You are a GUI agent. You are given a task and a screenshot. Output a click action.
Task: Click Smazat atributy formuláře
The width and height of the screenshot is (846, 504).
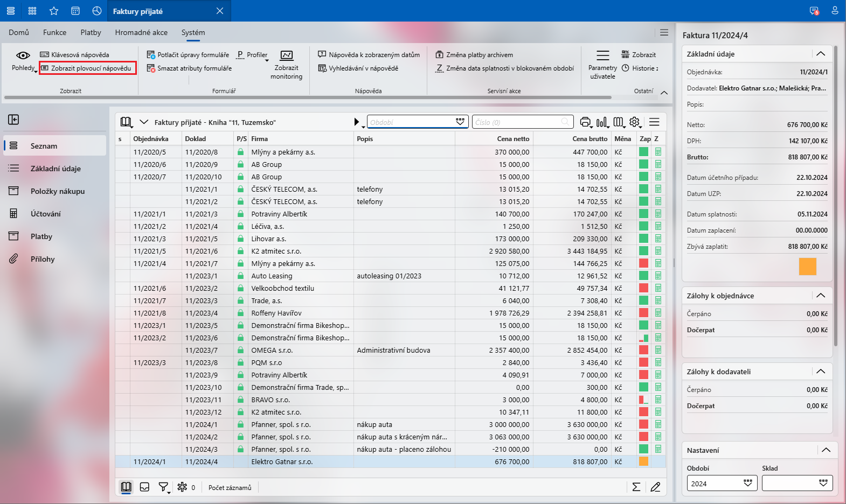tap(189, 68)
